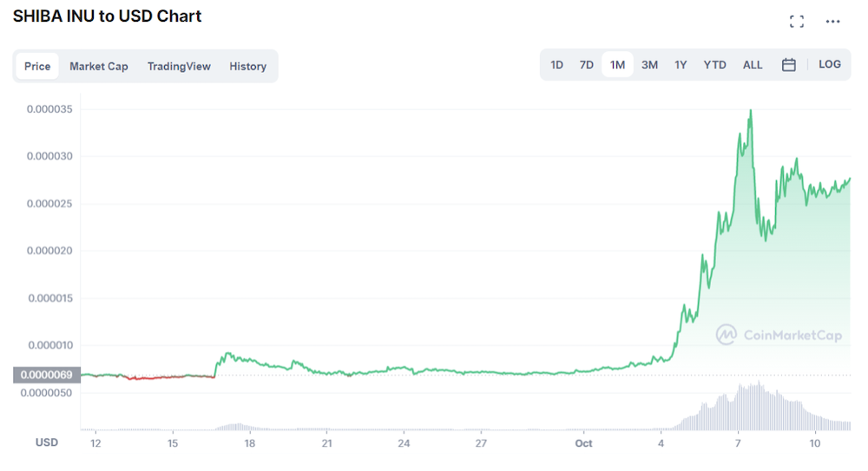Click the 0.0000069 price label marker

(47, 375)
